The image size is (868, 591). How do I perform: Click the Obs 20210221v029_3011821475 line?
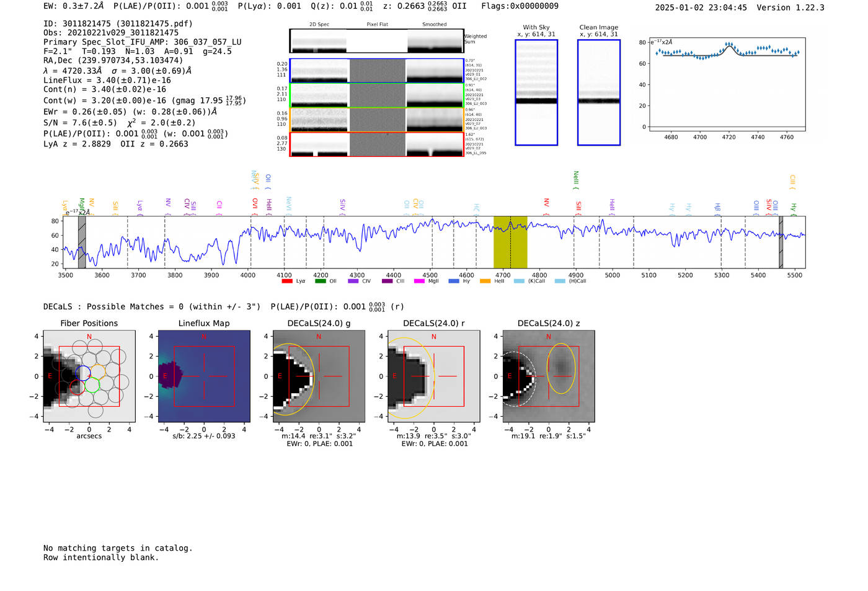click(x=111, y=33)
